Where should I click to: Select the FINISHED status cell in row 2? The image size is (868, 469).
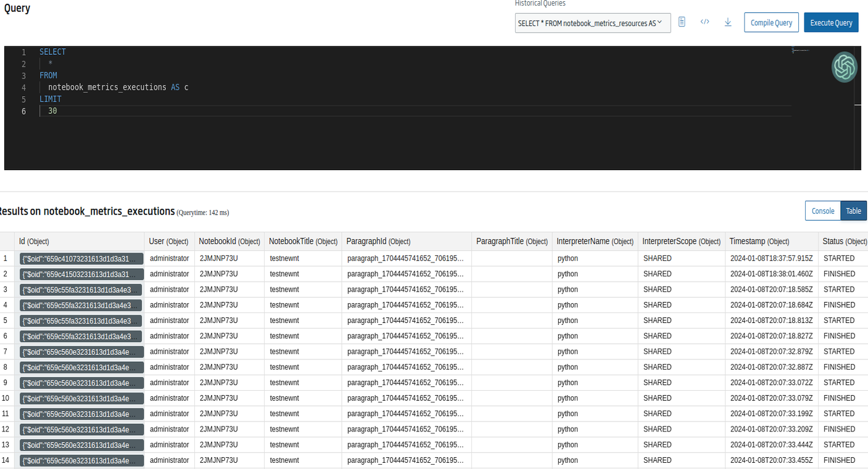(x=841, y=274)
